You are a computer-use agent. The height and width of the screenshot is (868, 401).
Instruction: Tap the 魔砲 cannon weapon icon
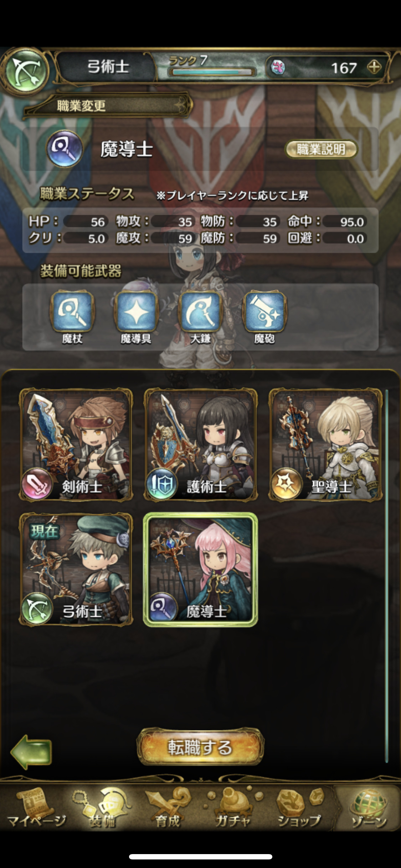tap(264, 311)
